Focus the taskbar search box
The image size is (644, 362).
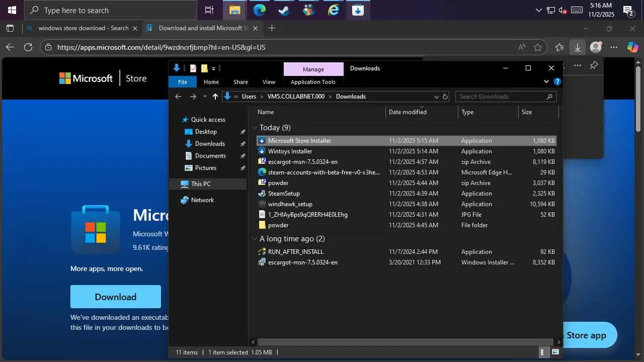(111, 10)
